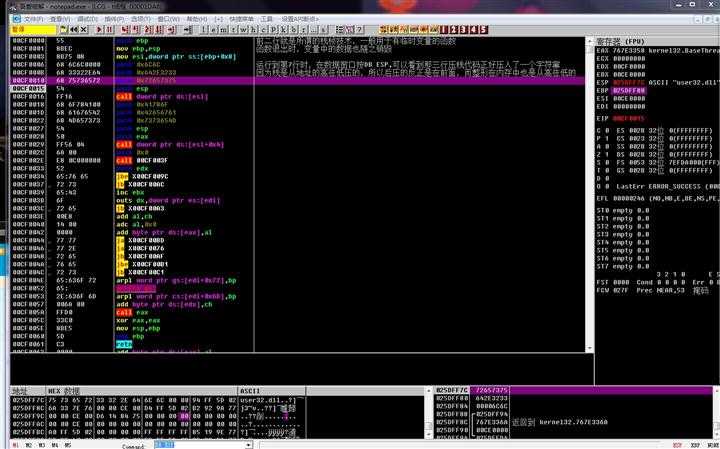The image size is (720, 449).
Task: Open References window with 'r' button
Action: click(x=304, y=29)
